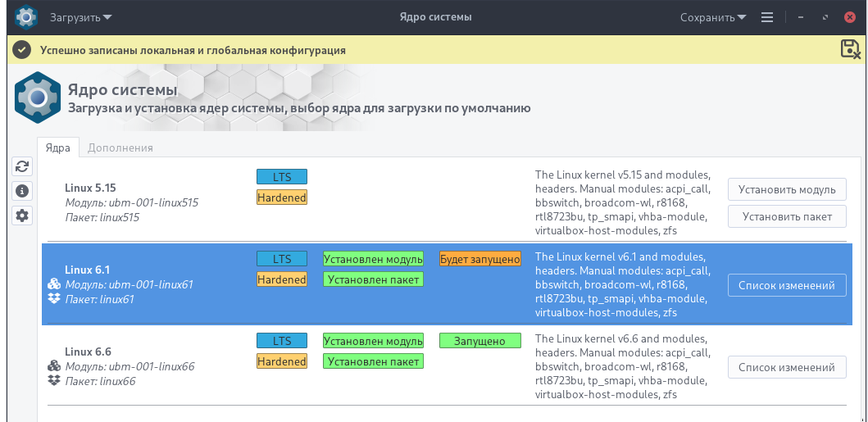Click Hardened badge of Linux 6.6
Screen dimensions: 868x422
point(282,361)
